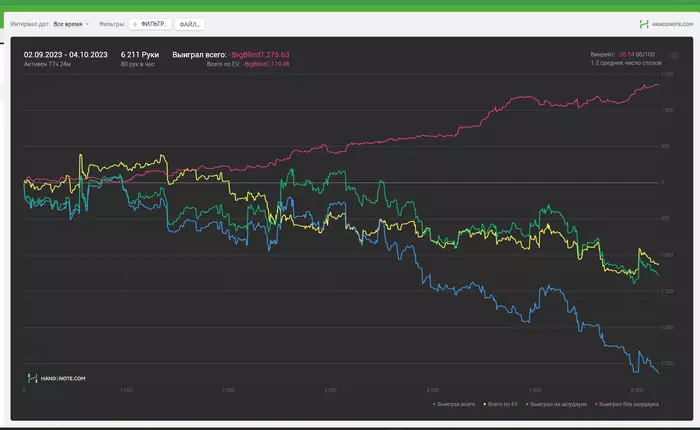Click the 'Фильтры:' label
This screenshot has width=700, height=430.
click(112, 24)
